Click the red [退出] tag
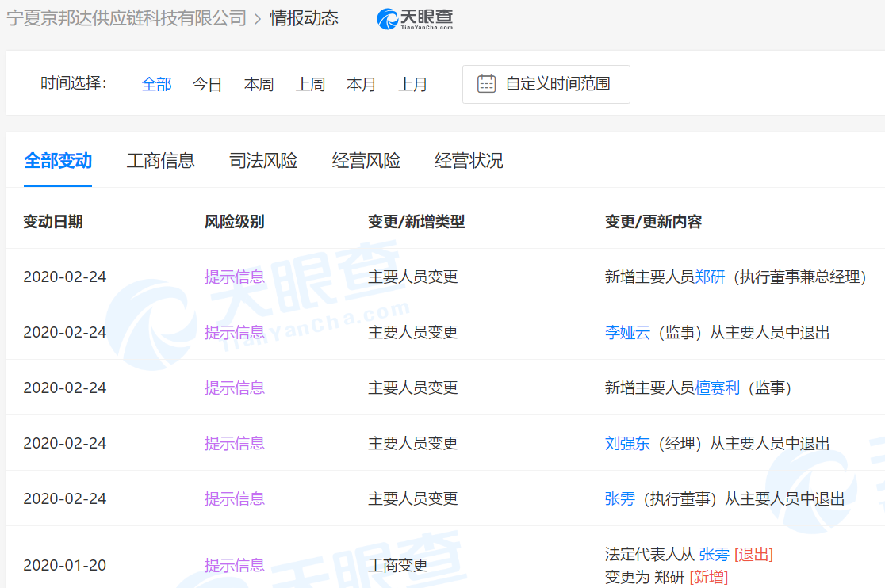Image resolution: width=885 pixels, height=588 pixels. click(x=753, y=554)
